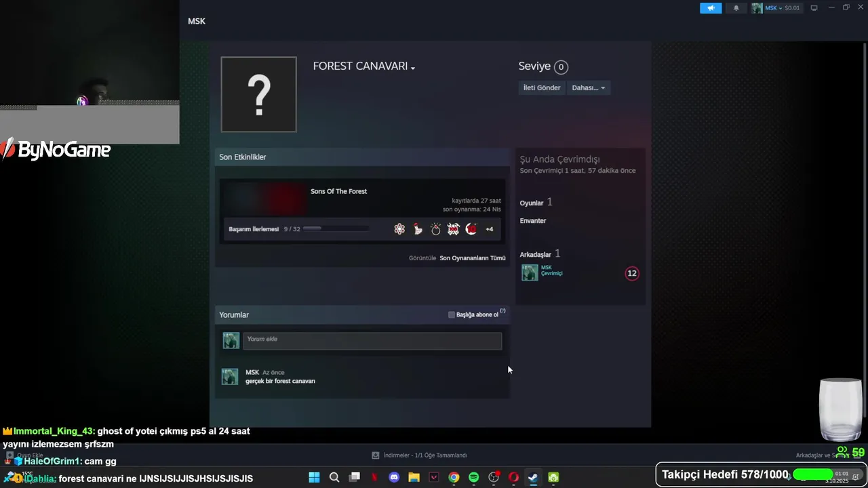The image size is (868, 488).
Task: Click İleti Gönder button
Action: coord(541,87)
